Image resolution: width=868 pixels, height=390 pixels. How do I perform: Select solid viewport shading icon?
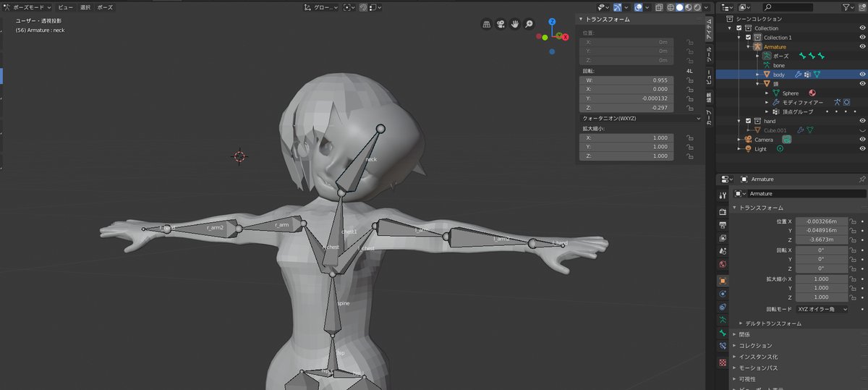pyautogui.click(x=678, y=7)
